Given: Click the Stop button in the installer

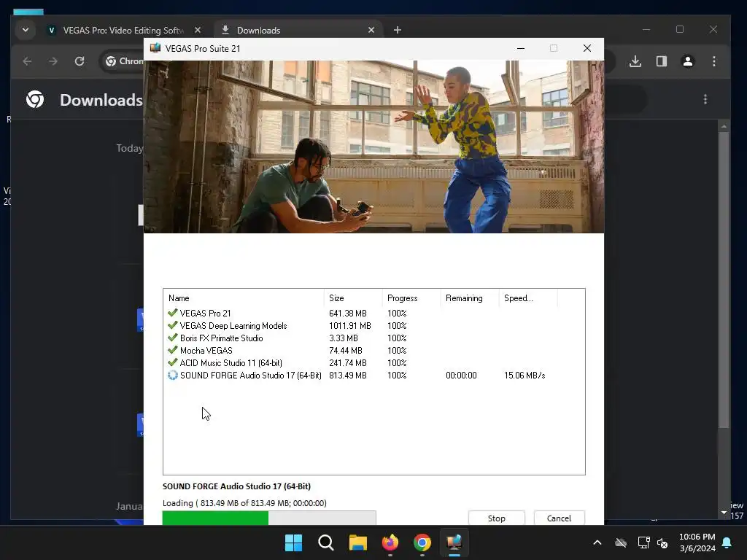Looking at the screenshot, I should click(x=496, y=518).
